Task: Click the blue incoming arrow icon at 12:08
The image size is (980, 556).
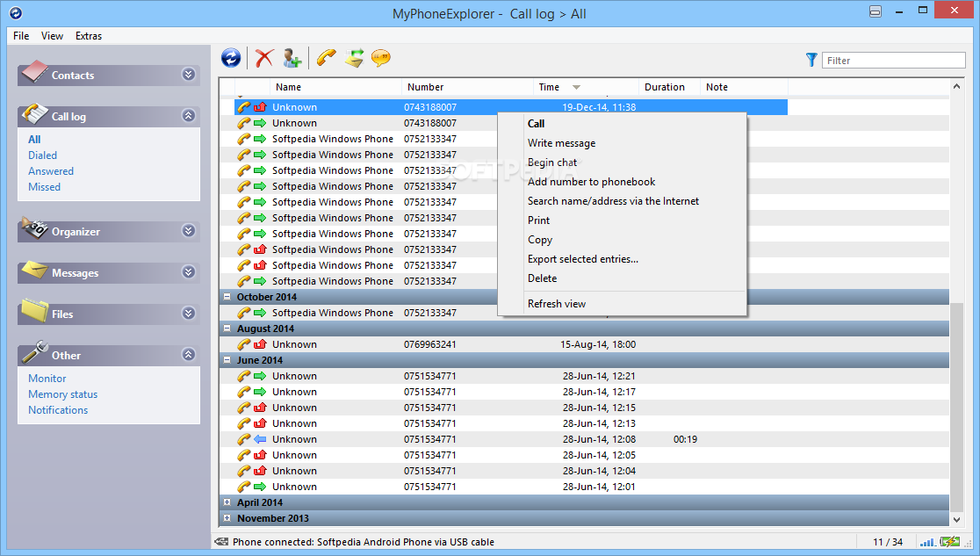Action: [x=260, y=439]
